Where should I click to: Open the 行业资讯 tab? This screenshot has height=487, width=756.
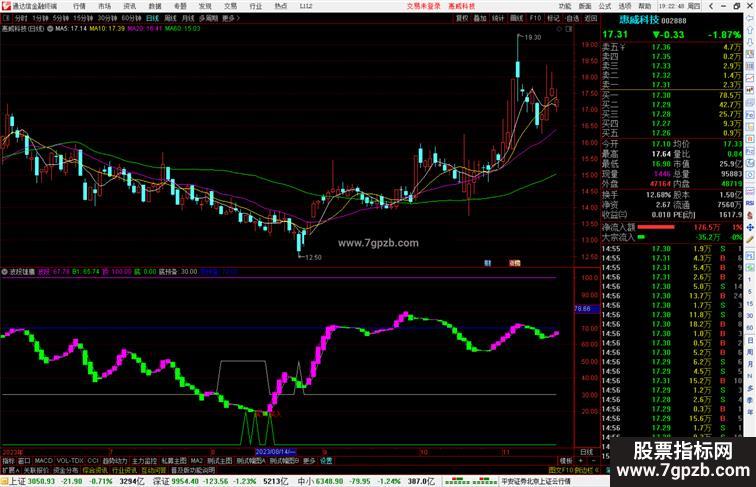[125, 470]
